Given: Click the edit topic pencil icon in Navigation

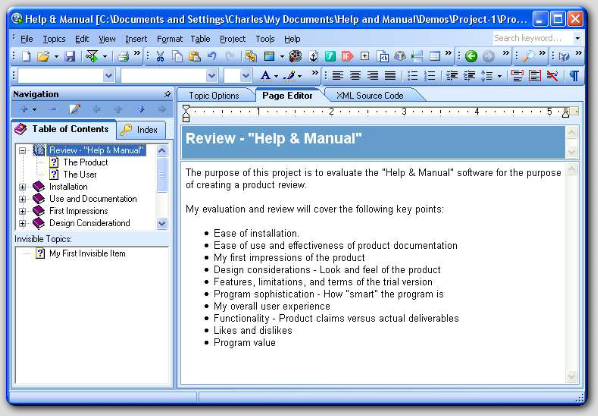Looking at the screenshot, I should 74,109.
